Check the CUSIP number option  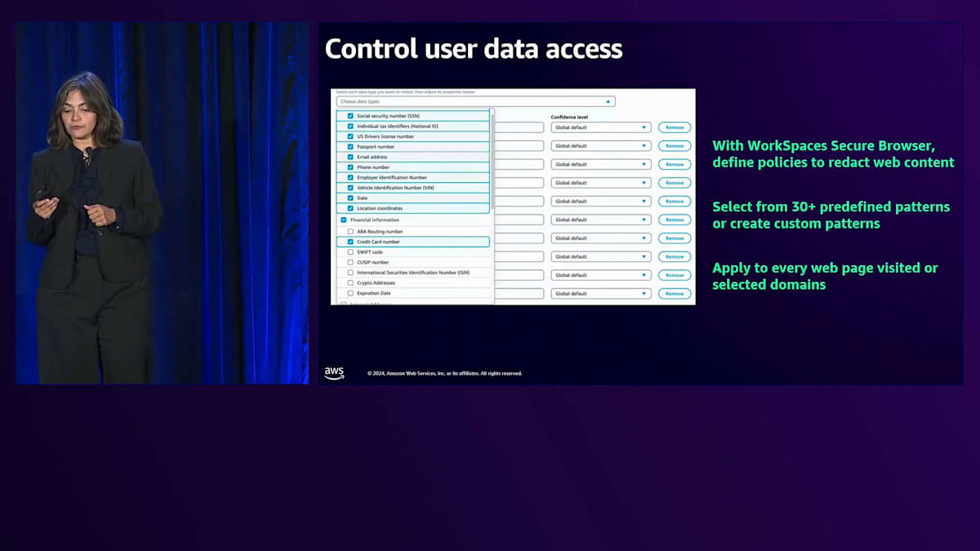pyautogui.click(x=350, y=262)
